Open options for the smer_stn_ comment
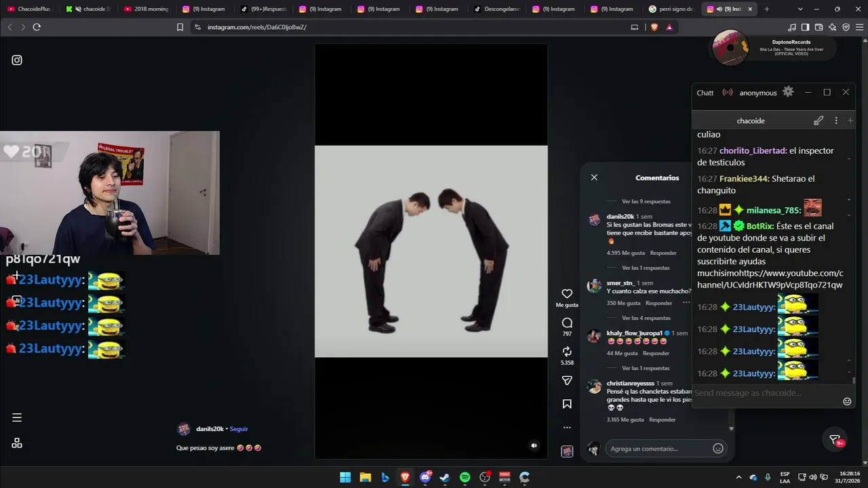Viewport: 868px width, 488px height. 686,303
